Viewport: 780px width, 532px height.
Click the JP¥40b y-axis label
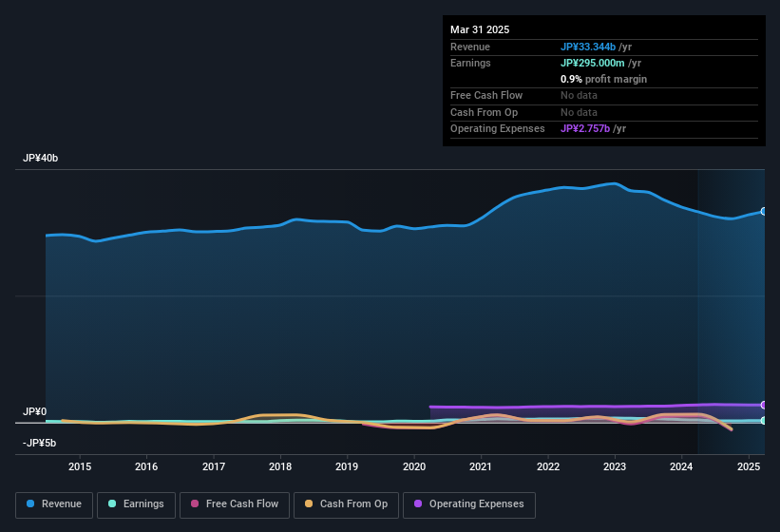pos(40,158)
